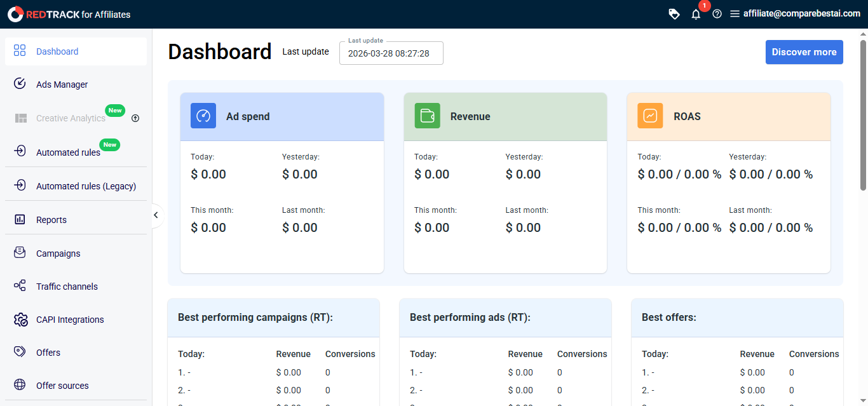Click the Reports sidebar icon
Viewport: 868px width, 406px height.
[x=20, y=219]
